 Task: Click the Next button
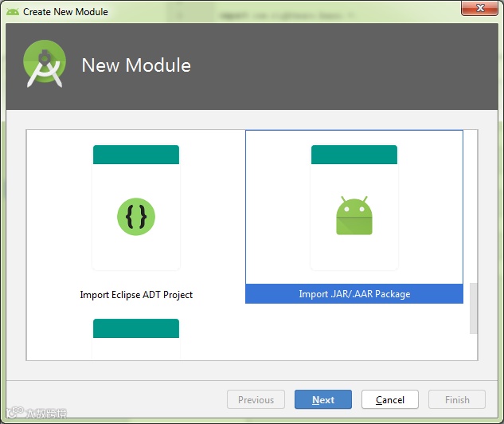pos(323,399)
